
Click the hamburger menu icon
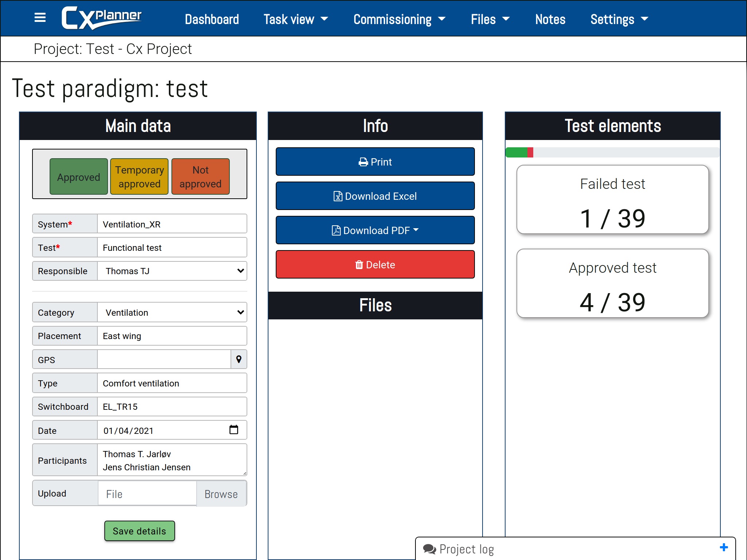click(39, 17)
